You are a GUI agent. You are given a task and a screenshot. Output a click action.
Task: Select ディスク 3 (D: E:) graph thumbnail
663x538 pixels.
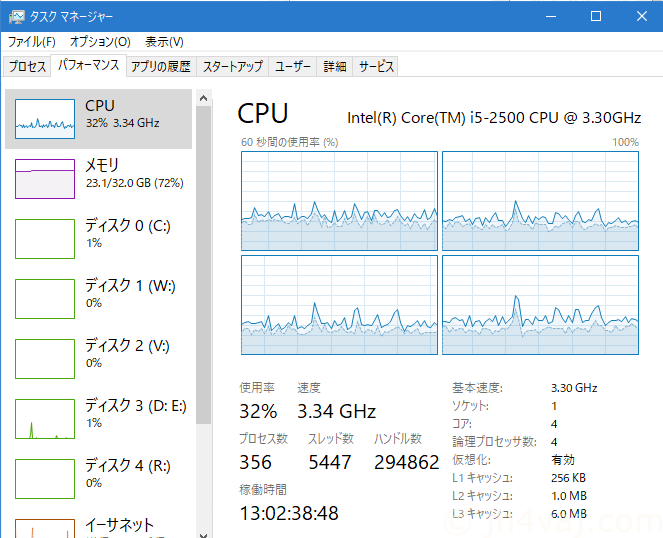[x=45, y=419]
